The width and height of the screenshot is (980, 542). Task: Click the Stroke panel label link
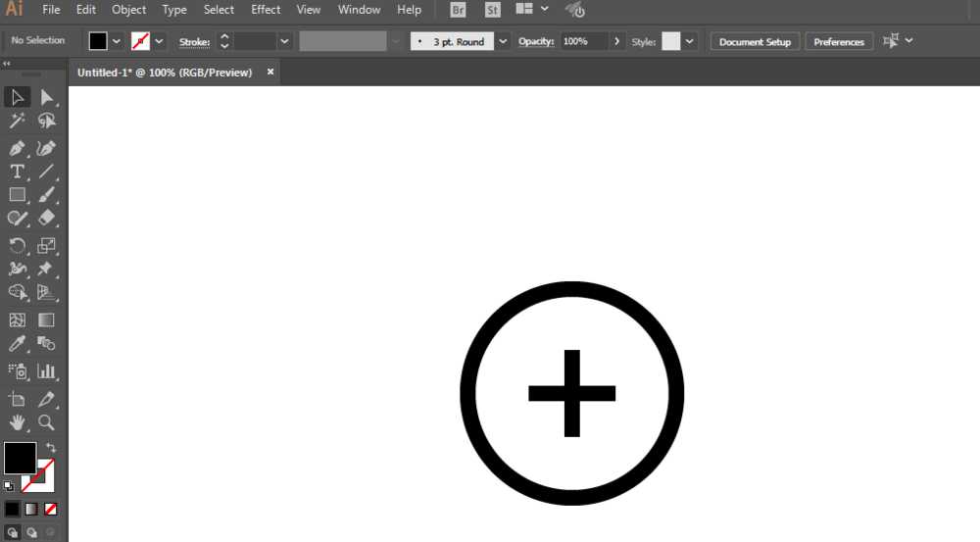[x=194, y=42]
